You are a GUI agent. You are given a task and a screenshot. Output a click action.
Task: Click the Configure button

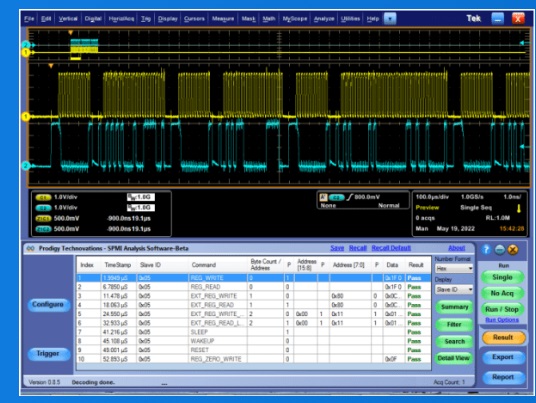tap(48, 304)
